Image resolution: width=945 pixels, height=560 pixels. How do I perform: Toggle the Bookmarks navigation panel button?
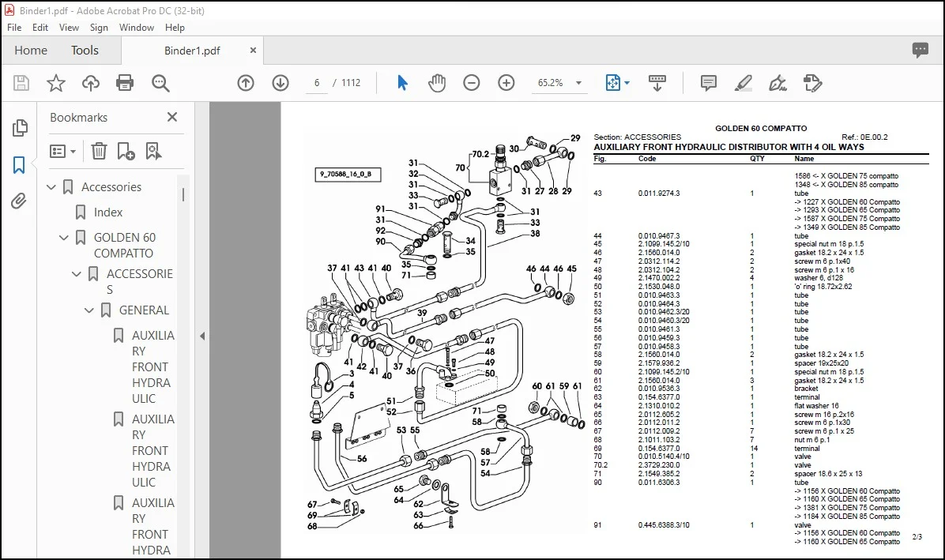pos(19,164)
